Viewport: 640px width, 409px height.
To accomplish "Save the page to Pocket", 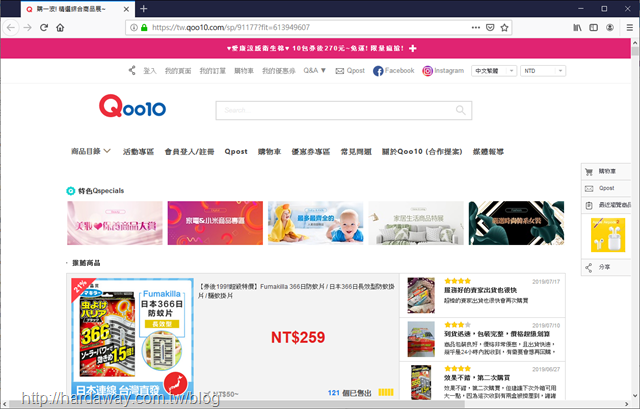I will pyautogui.click(x=490, y=27).
